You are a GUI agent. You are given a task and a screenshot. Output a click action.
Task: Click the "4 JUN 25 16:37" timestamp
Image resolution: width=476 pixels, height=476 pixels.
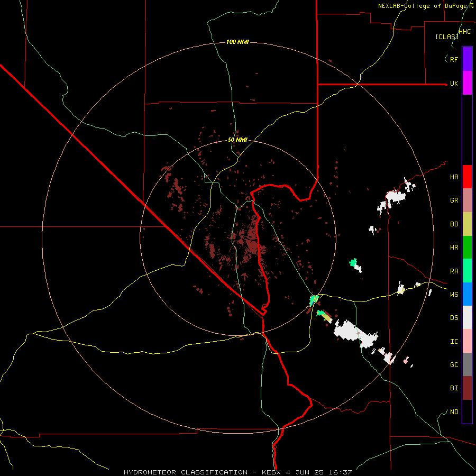coord(318,472)
